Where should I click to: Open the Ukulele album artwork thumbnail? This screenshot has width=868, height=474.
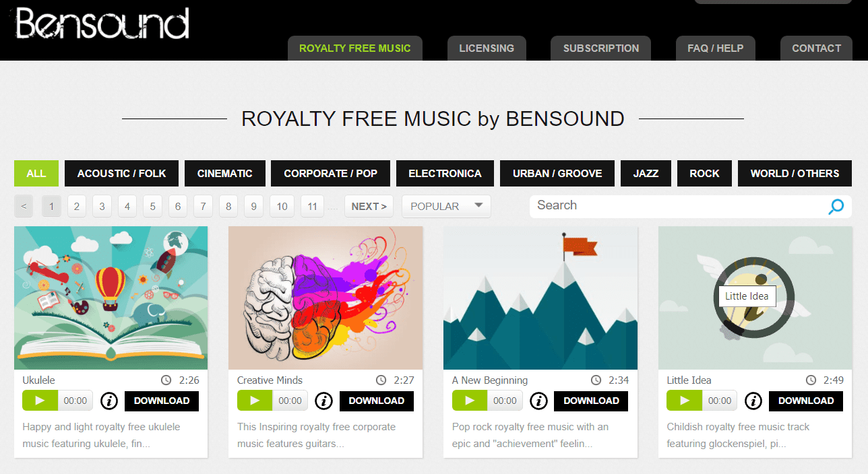click(111, 298)
